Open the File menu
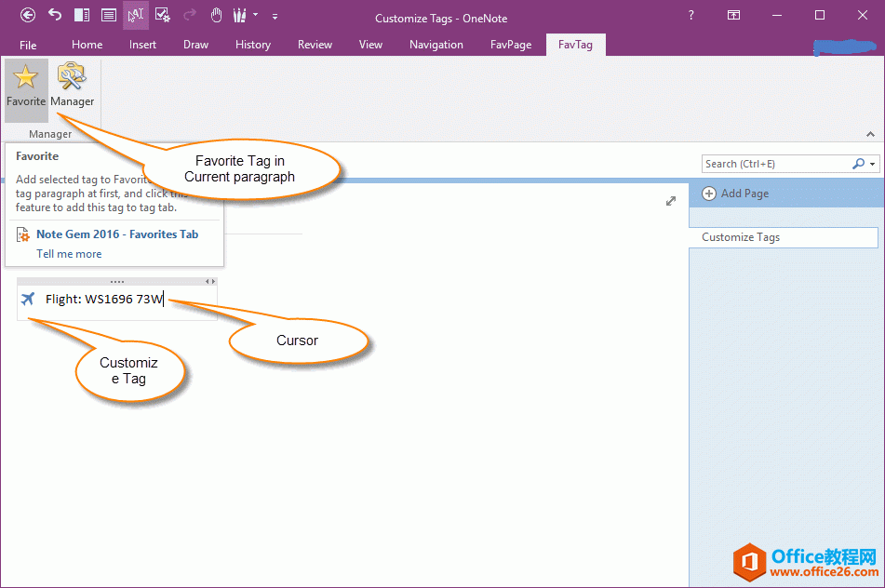Viewport: 885px width, 588px height. point(28,44)
